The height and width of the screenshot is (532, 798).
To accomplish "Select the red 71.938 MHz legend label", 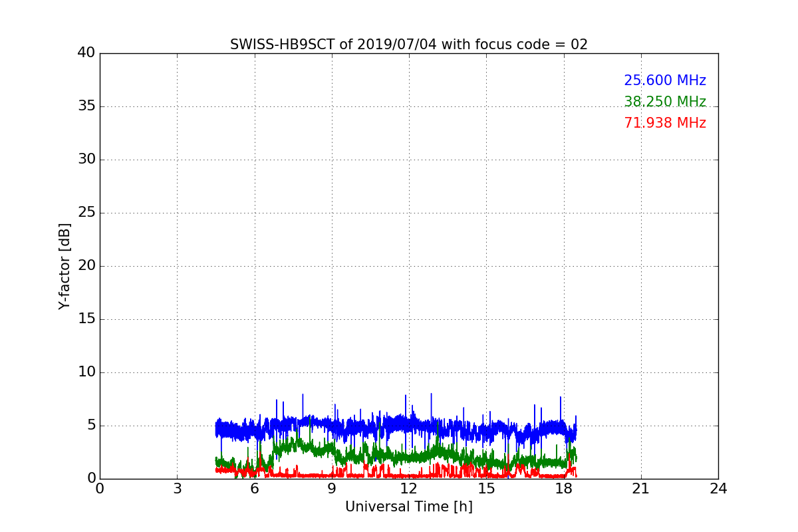I will [665, 123].
